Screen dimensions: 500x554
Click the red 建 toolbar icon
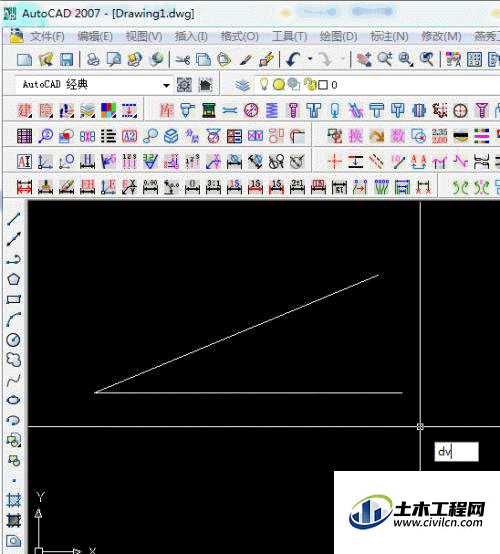[24, 110]
